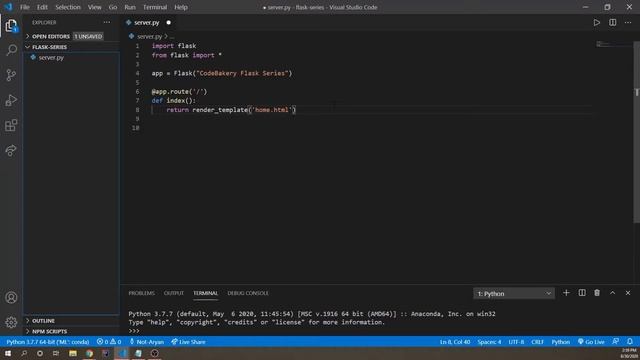
Task: Change language mode via Python indicator
Action: click(x=560, y=342)
